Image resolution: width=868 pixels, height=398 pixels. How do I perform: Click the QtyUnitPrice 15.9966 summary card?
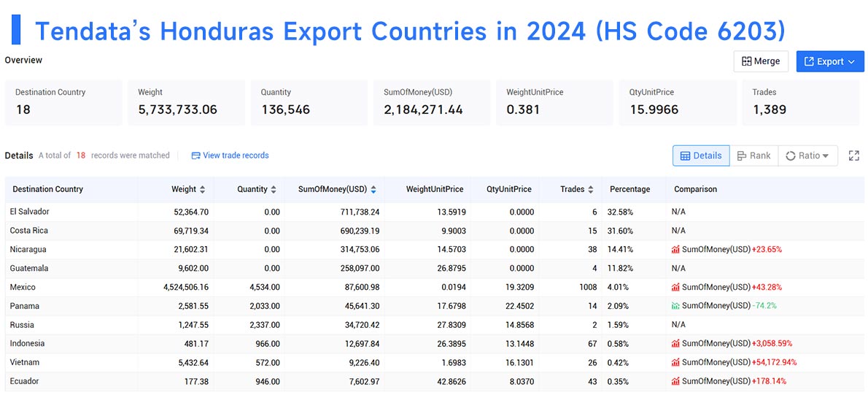pos(678,102)
